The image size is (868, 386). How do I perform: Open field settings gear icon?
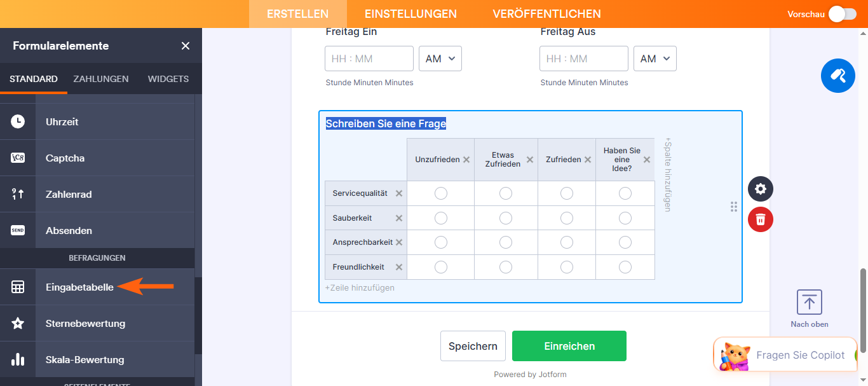(761, 189)
